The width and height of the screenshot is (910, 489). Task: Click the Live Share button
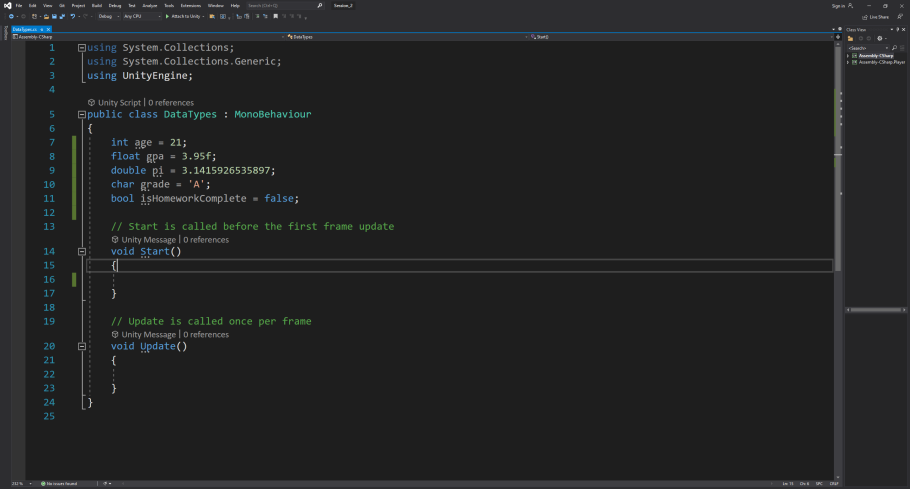(876, 17)
